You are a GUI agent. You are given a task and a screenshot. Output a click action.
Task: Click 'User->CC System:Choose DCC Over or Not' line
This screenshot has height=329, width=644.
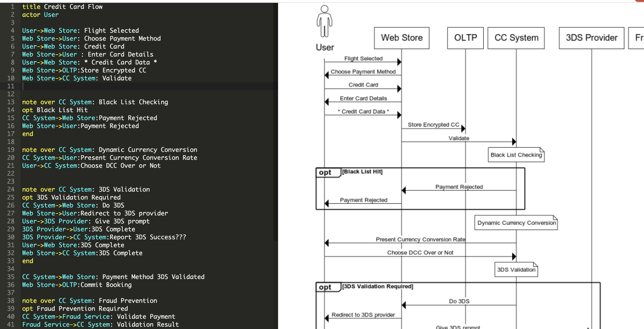(x=92, y=166)
